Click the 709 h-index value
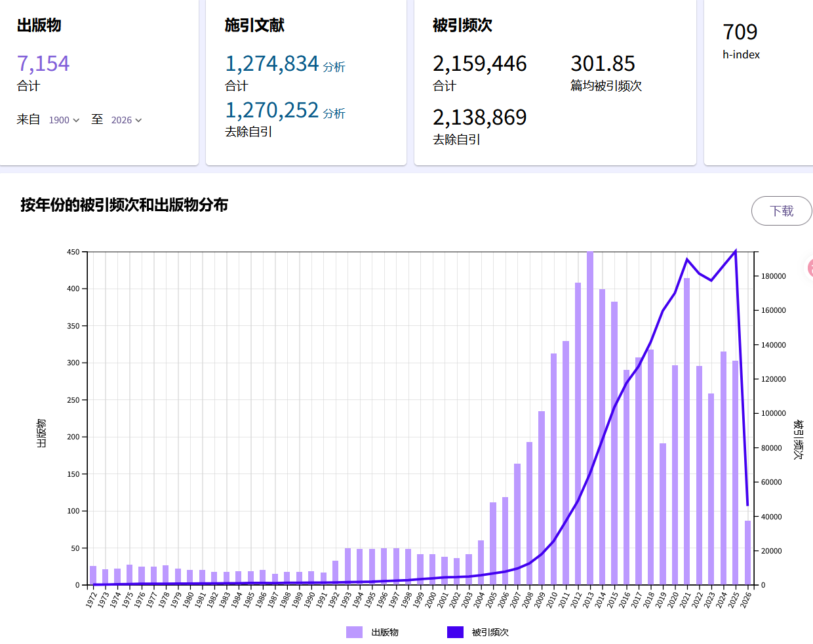The image size is (813, 644). pyautogui.click(x=740, y=32)
